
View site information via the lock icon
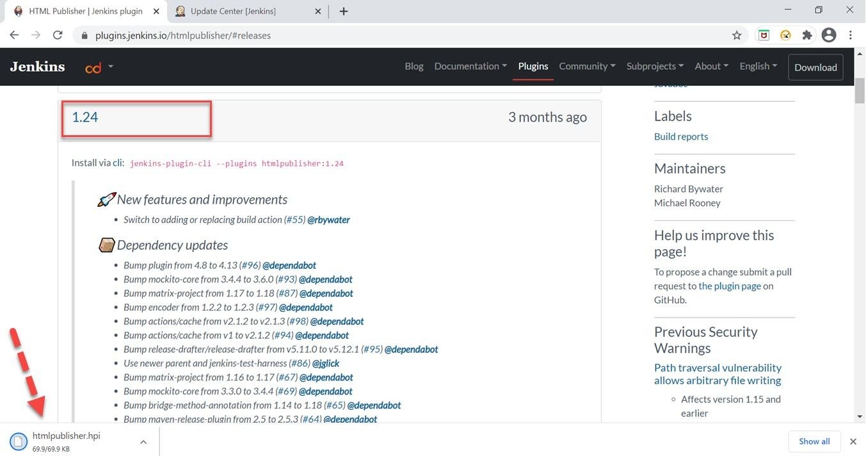84,35
